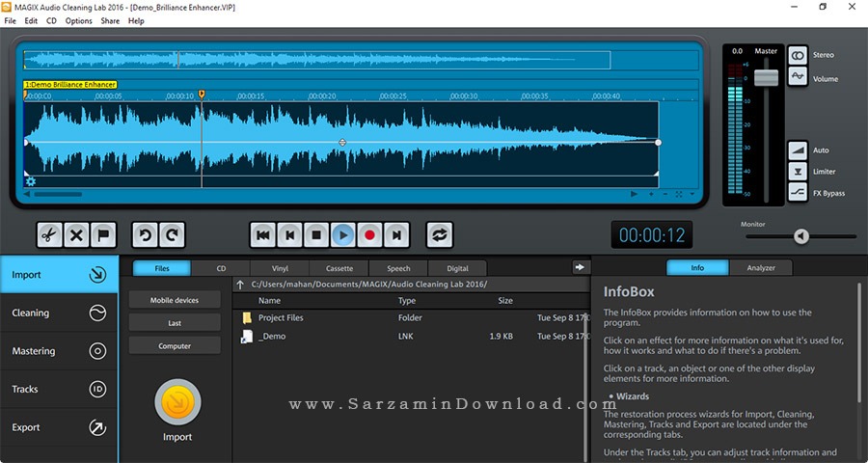
Task: Open the Share menu
Action: (110, 21)
